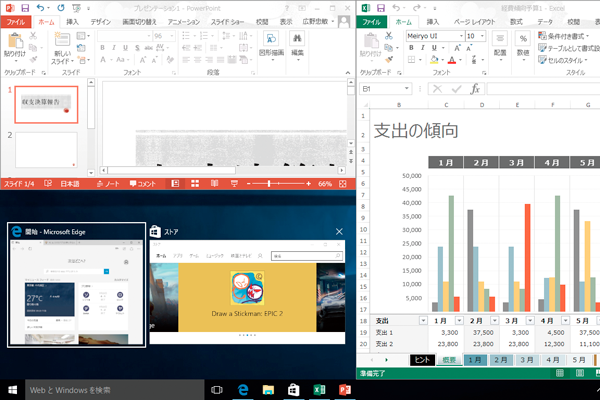Viewport: 600px width, 400px height.
Task: Click Windows Start button
Action: tap(12, 390)
